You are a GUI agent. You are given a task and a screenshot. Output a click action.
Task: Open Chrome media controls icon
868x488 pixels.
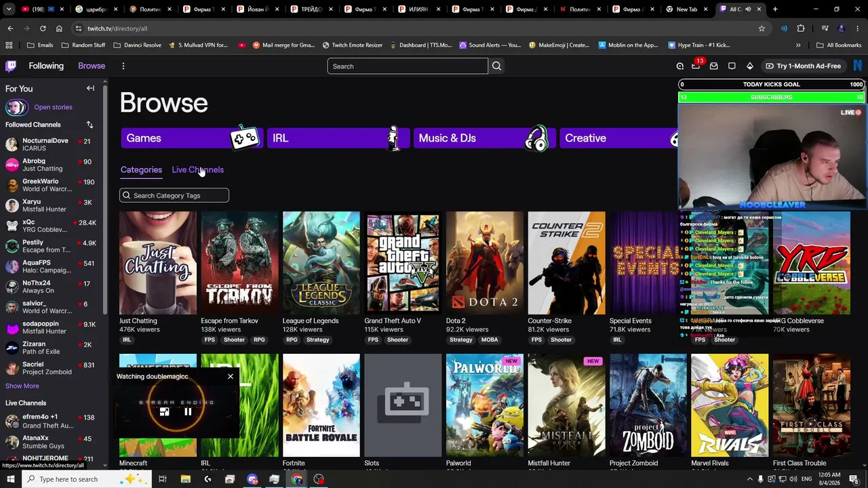(x=825, y=28)
